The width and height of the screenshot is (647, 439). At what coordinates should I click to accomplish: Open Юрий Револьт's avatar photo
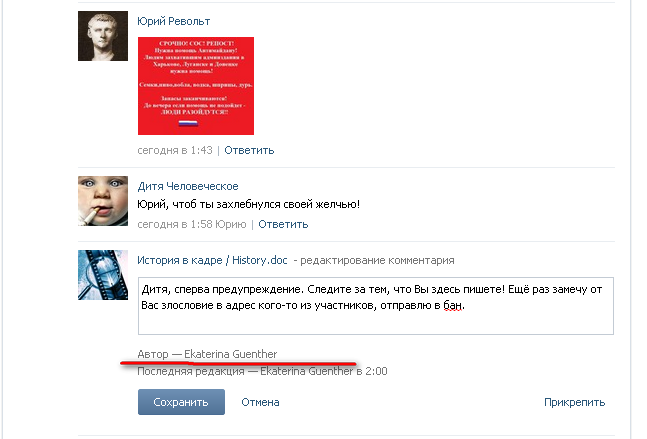103,36
